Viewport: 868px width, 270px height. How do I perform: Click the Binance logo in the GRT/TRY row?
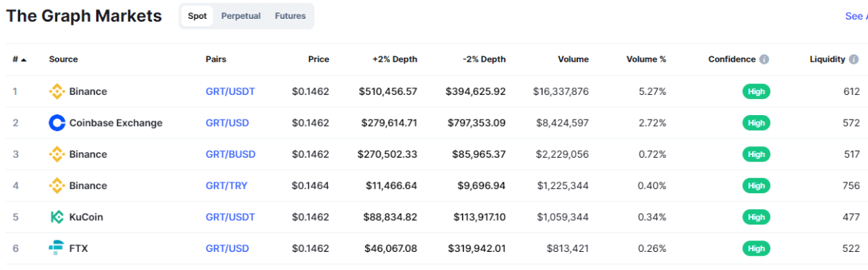tap(56, 185)
